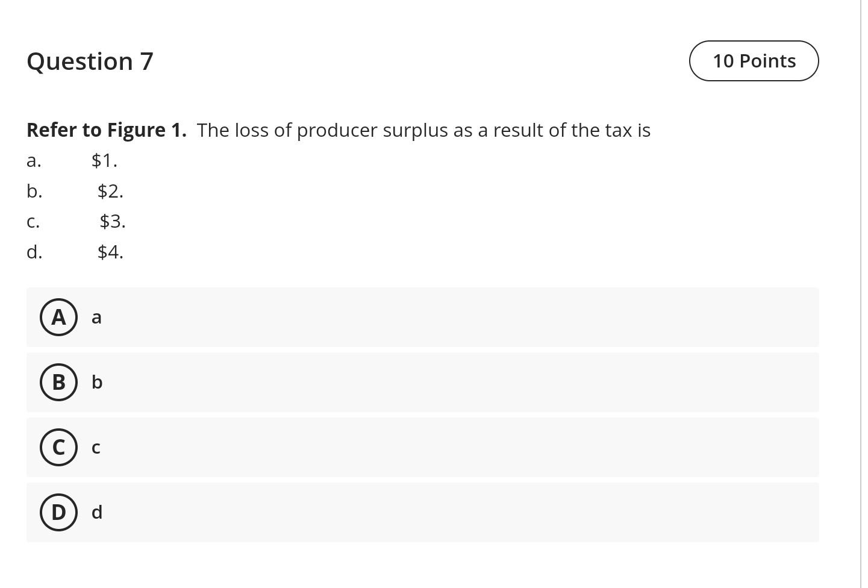This screenshot has height=588, width=868.
Task: Select the answer row labeled b
Action: point(422,382)
